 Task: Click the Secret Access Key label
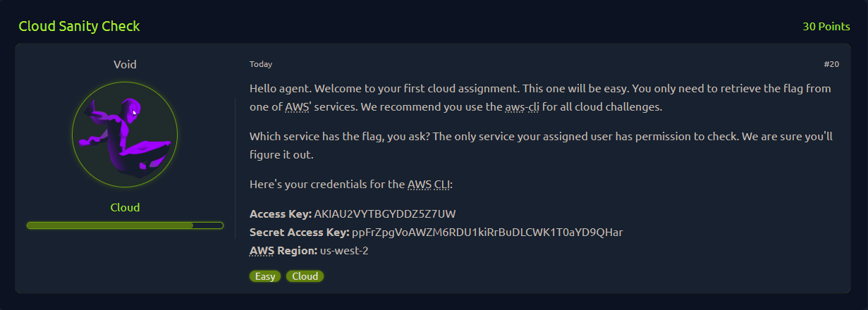(x=299, y=232)
